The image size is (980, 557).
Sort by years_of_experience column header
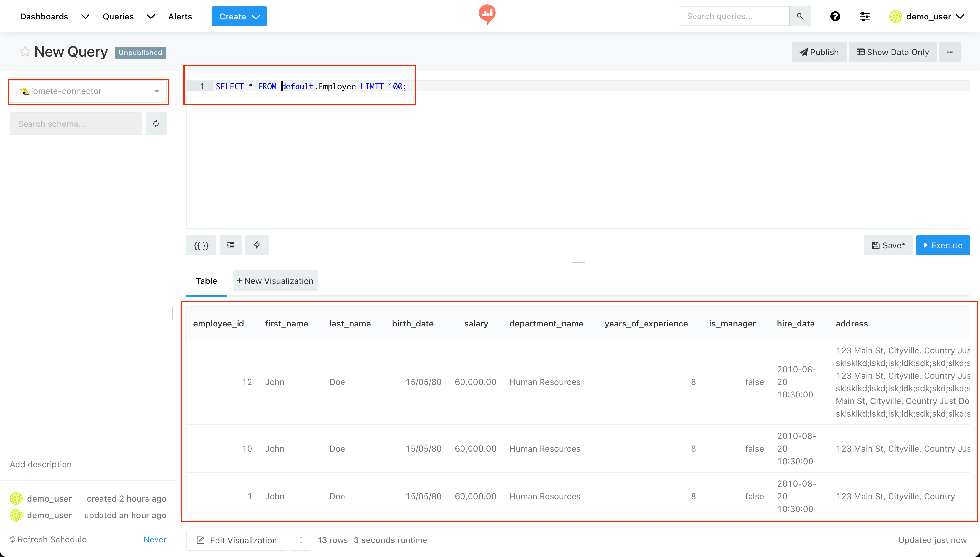coord(646,323)
